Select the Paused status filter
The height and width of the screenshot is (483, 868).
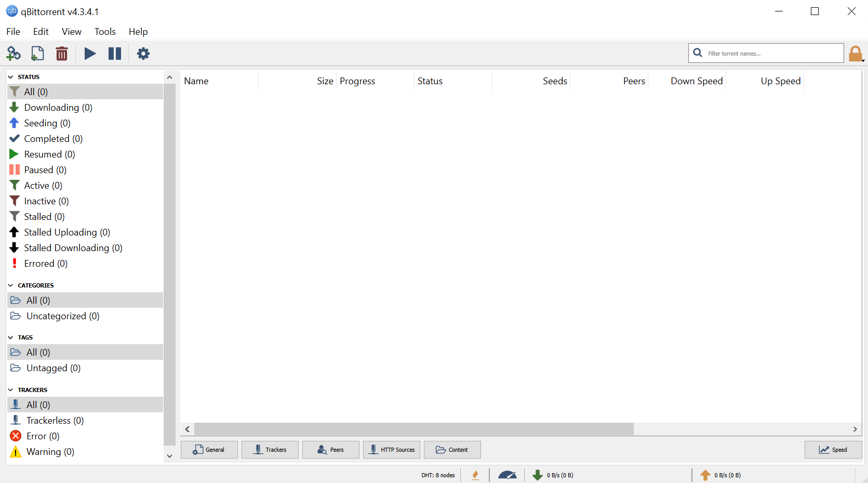tap(85, 170)
